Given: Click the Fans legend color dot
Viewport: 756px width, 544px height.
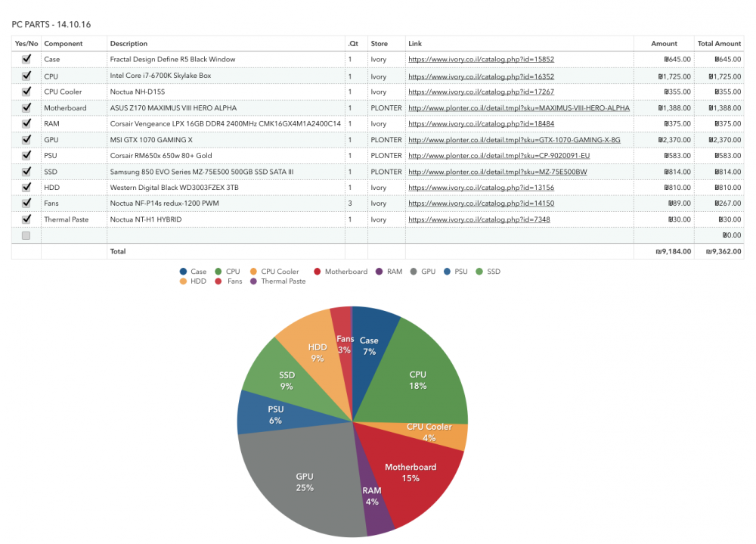Looking at the screenshot, I should tap(218, 281).
